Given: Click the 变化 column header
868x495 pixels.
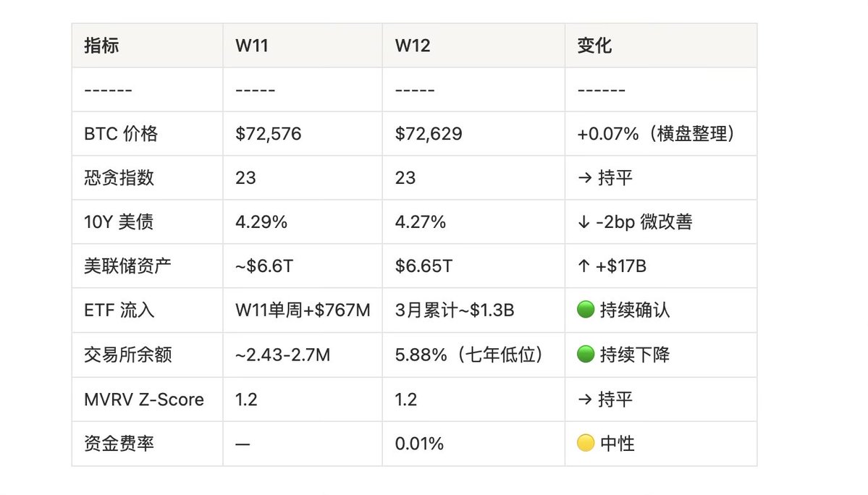Looking at the screenshot, I should pos(594,46).
